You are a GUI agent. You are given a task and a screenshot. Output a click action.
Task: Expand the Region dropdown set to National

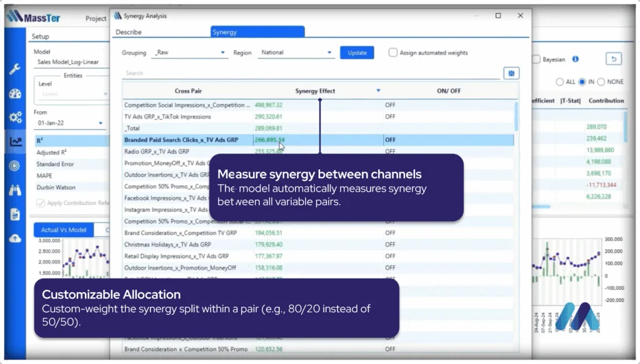coord(296,53)
